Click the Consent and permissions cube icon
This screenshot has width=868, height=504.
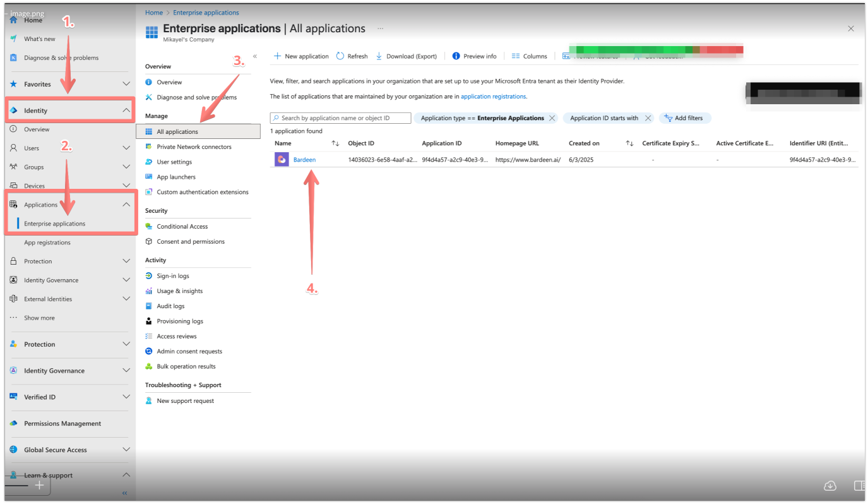click(149, 241)
